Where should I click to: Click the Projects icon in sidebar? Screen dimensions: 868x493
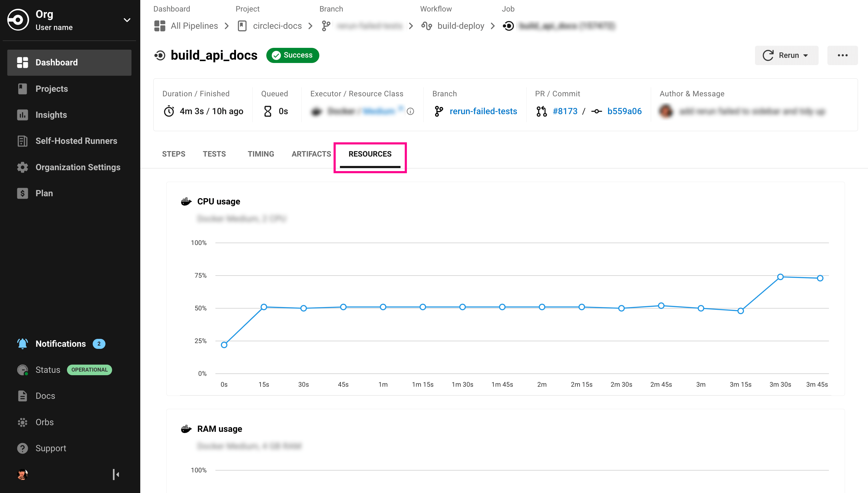coord(22,89)
